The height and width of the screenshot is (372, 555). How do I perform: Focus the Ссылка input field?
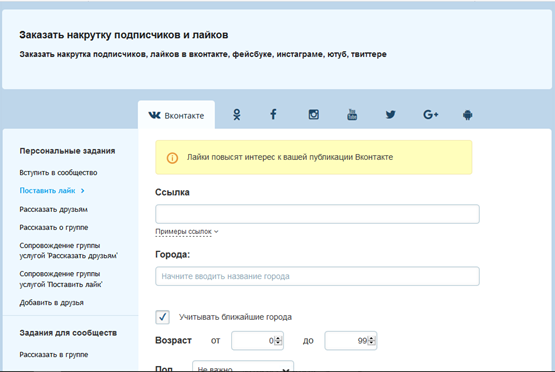point(317,214)
